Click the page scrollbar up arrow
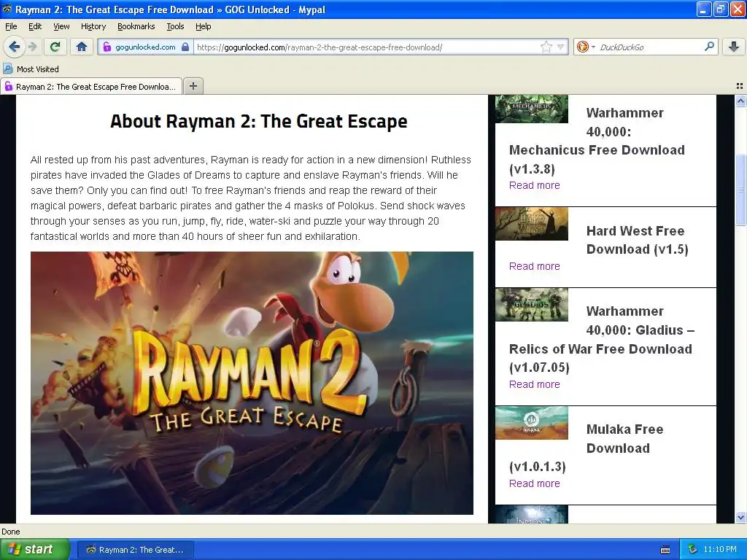The height and width of the screenshot is (560, 747). [x=740, y=101]
